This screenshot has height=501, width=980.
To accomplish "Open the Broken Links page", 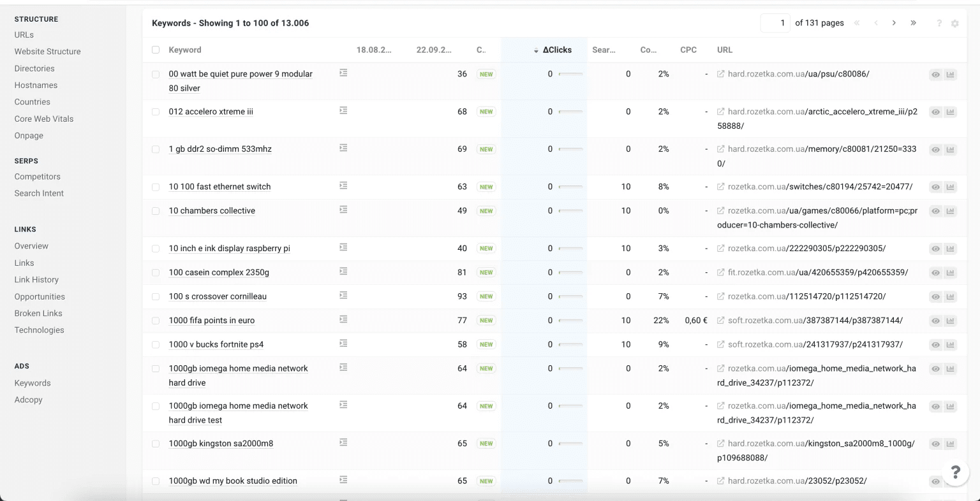I will [x=38, y=313].
